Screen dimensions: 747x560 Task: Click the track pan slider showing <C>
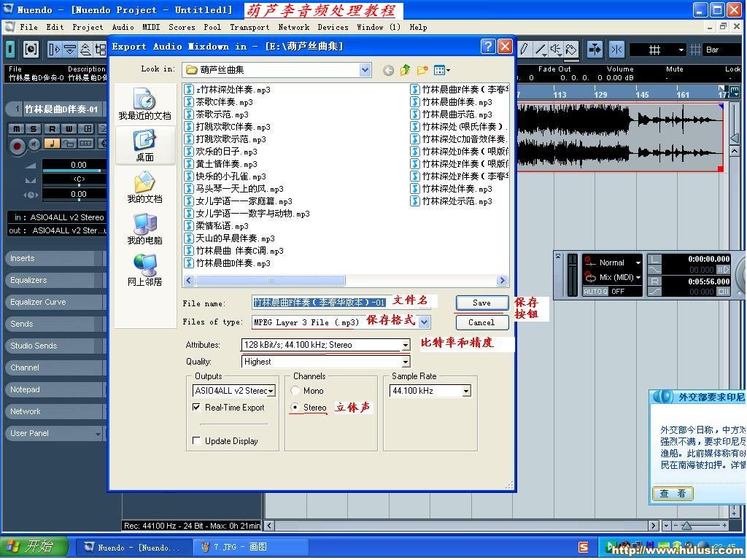(74, 179)
